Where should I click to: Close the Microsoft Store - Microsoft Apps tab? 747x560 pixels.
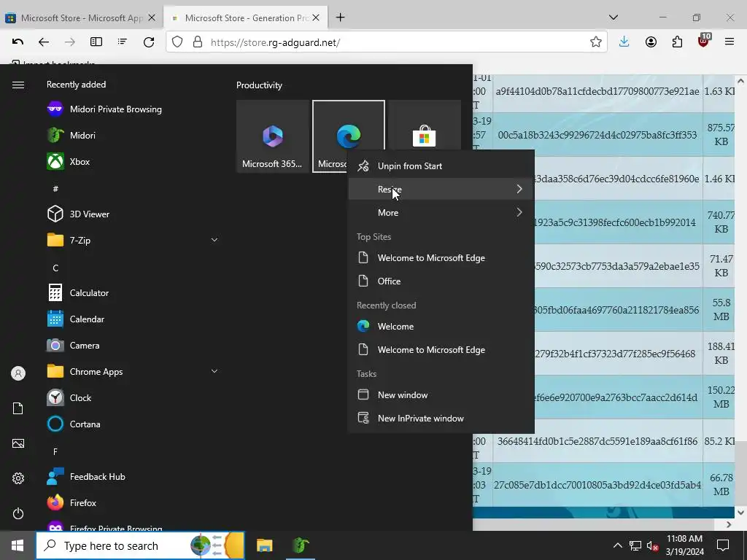152,17
